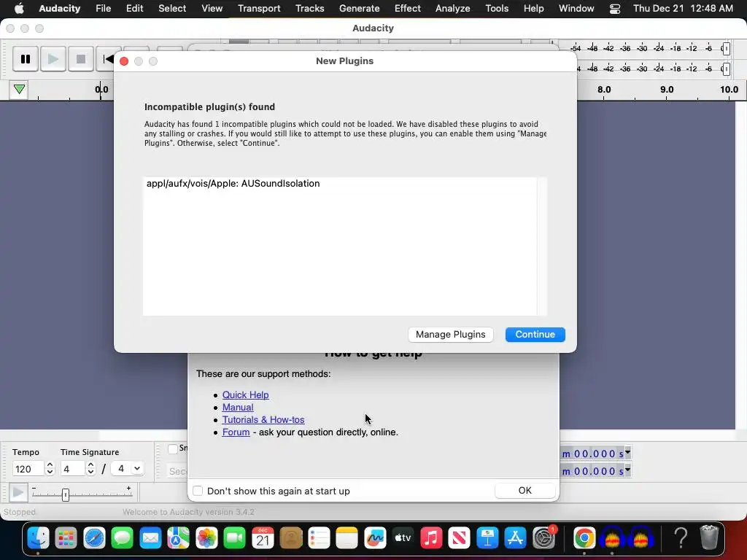This screenshot has height=560, width=747.
Task: Open the News app in the dock
Action: click(x=460, y=539)
